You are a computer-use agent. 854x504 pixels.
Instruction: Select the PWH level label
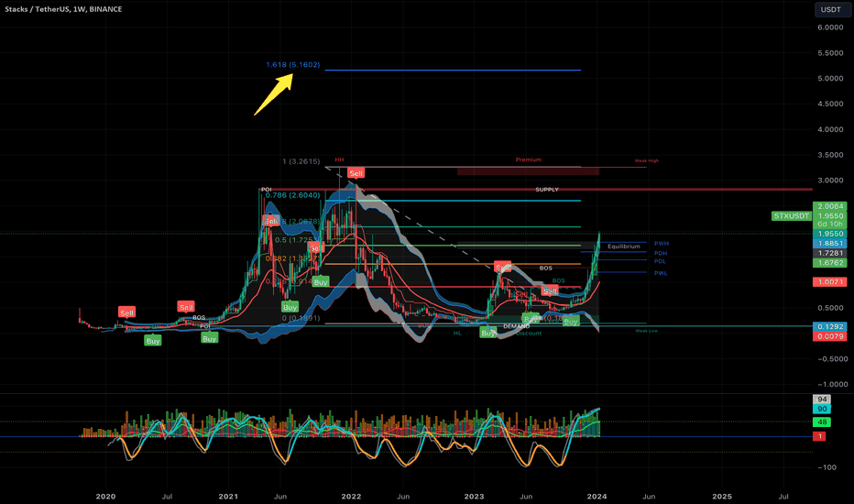tap(662, 244)
